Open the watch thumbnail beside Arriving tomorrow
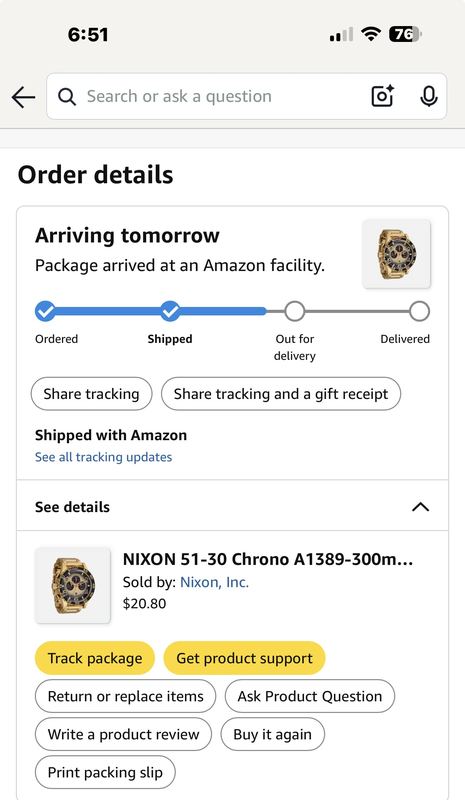This screenshot has width=465, height=800. (x=396, y=254)
